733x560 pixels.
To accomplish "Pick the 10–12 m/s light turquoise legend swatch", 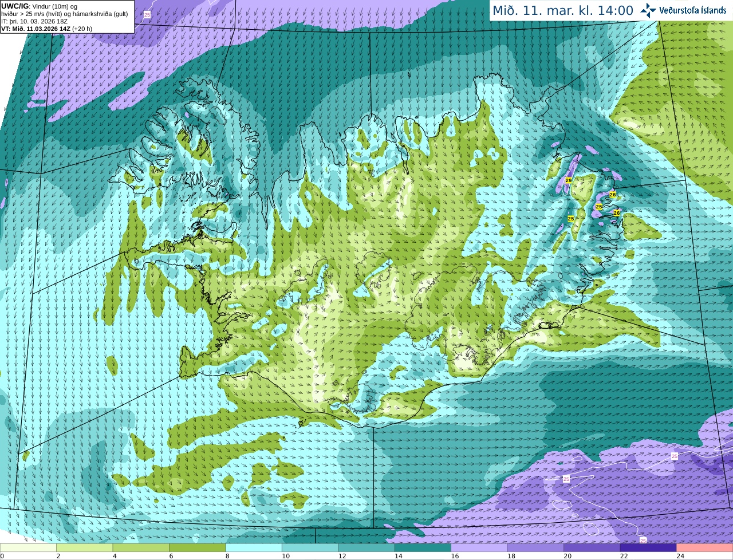I will pos(310,547).
